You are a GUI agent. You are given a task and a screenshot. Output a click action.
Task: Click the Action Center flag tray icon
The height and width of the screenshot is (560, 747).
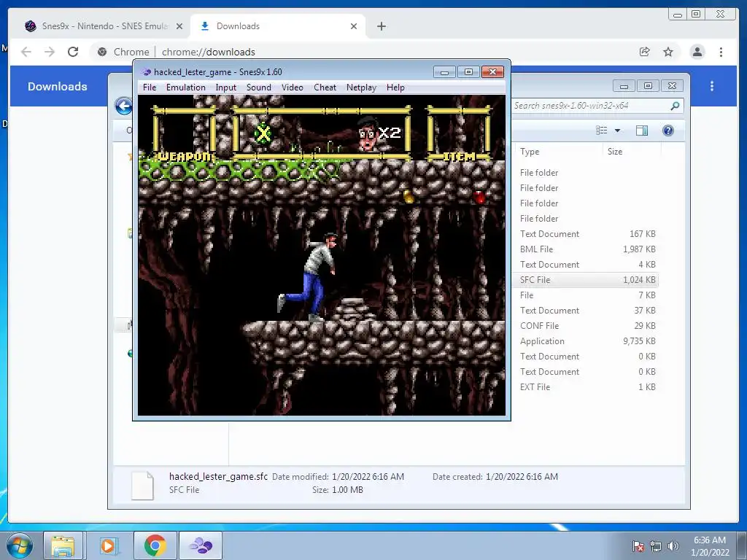[638, 546]
